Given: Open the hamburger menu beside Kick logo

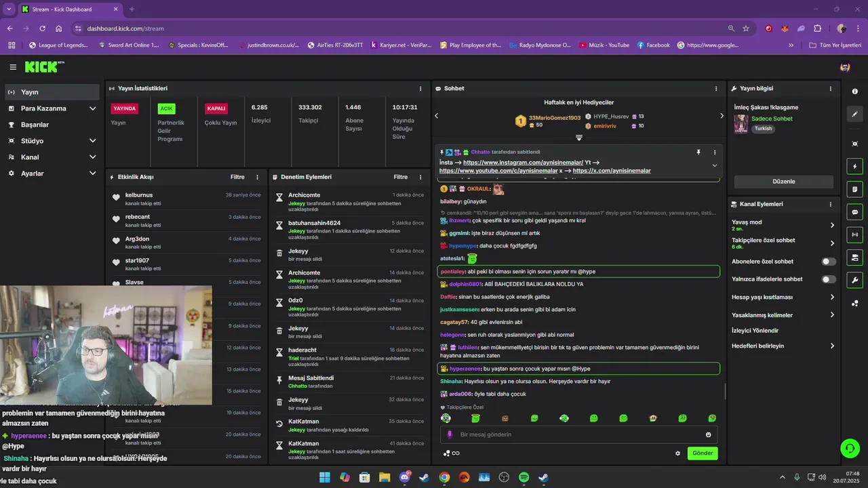Looking at the screenshot, I should (x=13, y=67).
